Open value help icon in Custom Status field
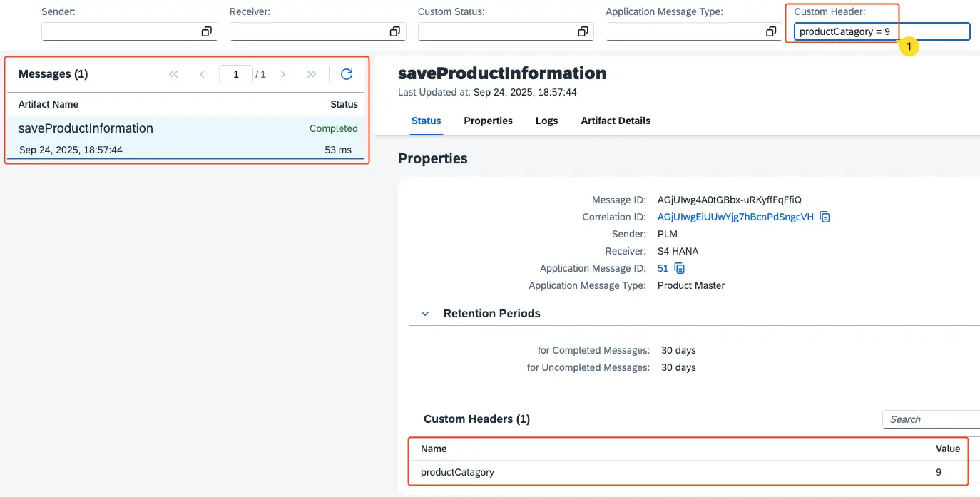 point(583,31)
